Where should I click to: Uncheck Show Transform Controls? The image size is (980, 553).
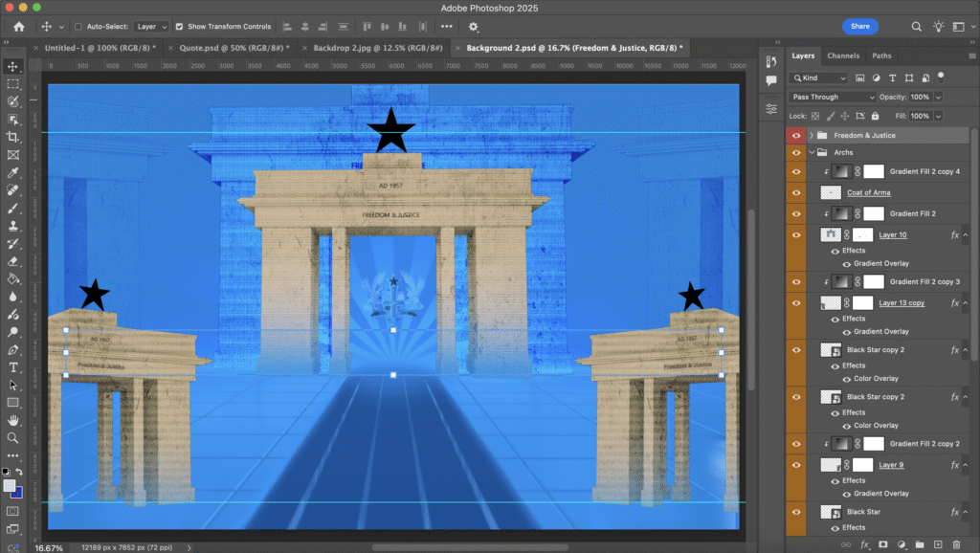(x=179, y=27)
